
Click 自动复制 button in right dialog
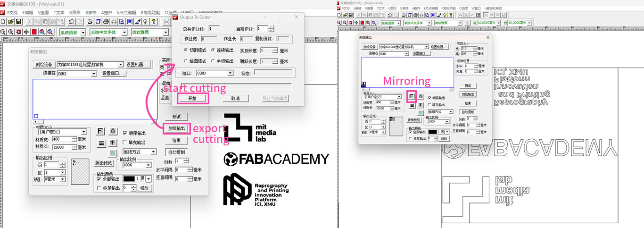tap(468, 112)
